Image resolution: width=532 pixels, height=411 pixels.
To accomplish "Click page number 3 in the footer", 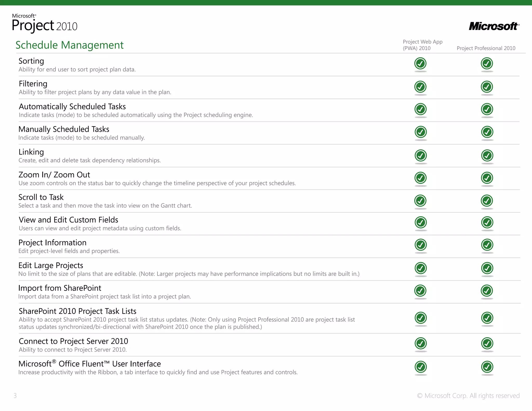I will pos(15,396).
